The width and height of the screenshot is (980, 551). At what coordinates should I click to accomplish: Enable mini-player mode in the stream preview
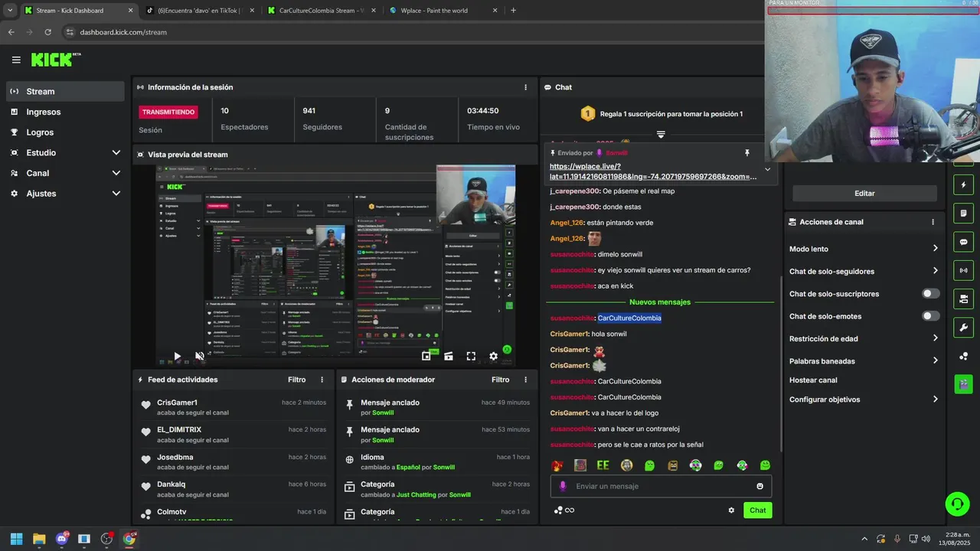click(x=426, y=356)
